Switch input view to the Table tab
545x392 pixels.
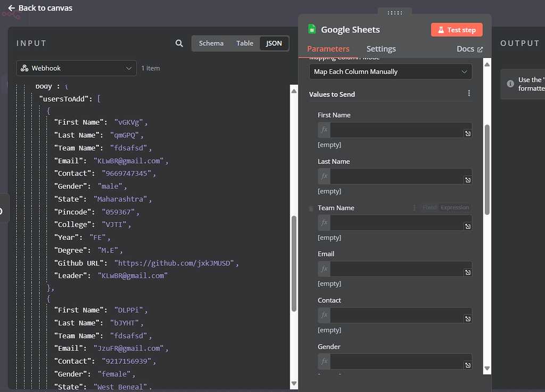click(x=244, y=43)
